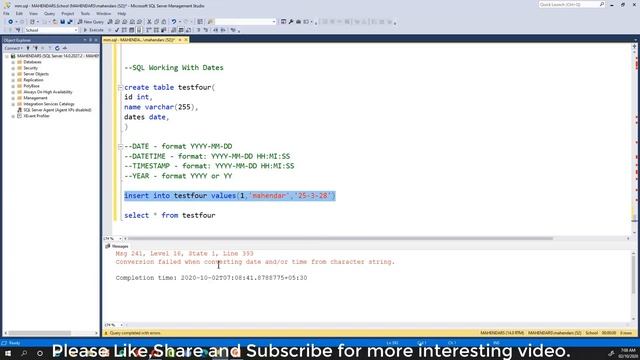Click the Results to Grid icon
The width and height of the screenshot is (640, 360).
click(x=181, y=30)
